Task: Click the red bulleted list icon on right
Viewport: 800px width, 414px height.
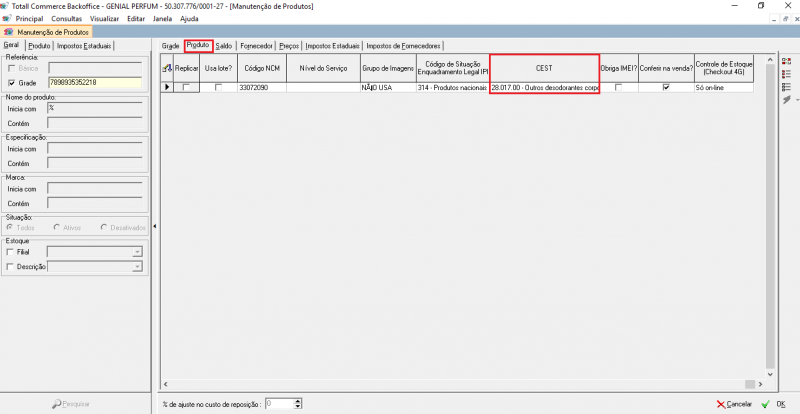Action: (786, 74)
